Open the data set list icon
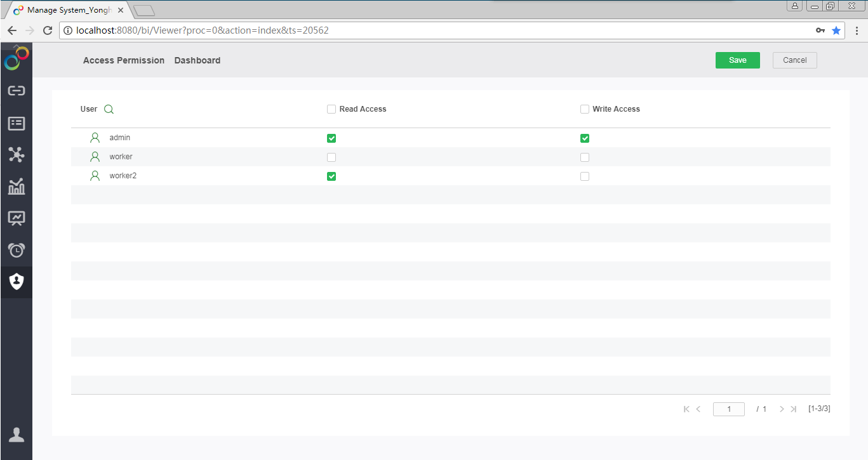868x460 pixels. click(16, 123)
